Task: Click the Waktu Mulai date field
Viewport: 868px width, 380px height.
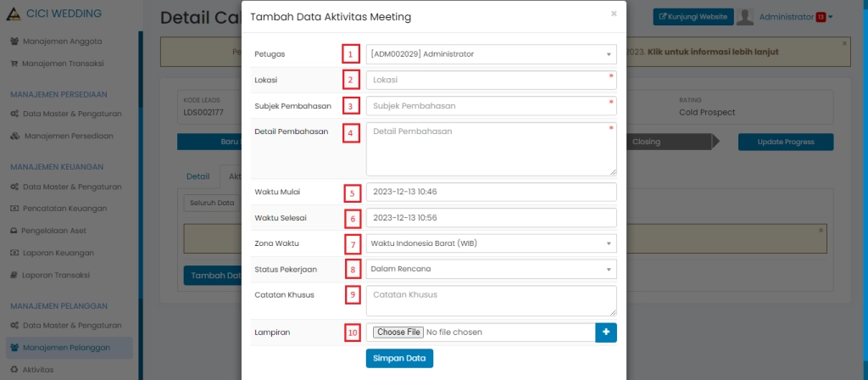Action: pos(491,192)
